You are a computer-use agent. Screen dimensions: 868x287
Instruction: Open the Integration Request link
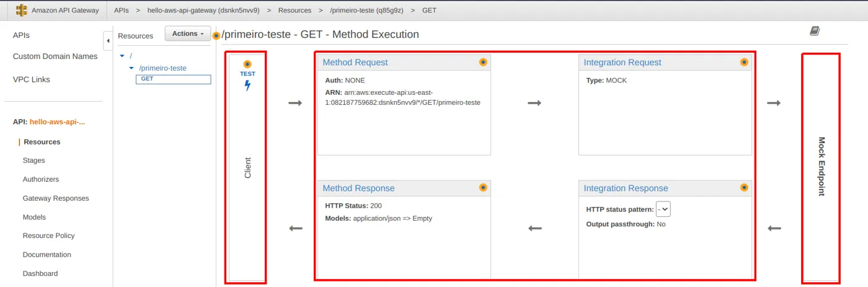(622, 63)
